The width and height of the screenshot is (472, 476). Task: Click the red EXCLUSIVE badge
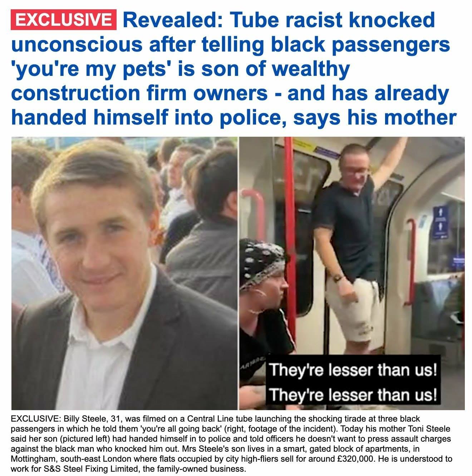(x=64, y=20)
